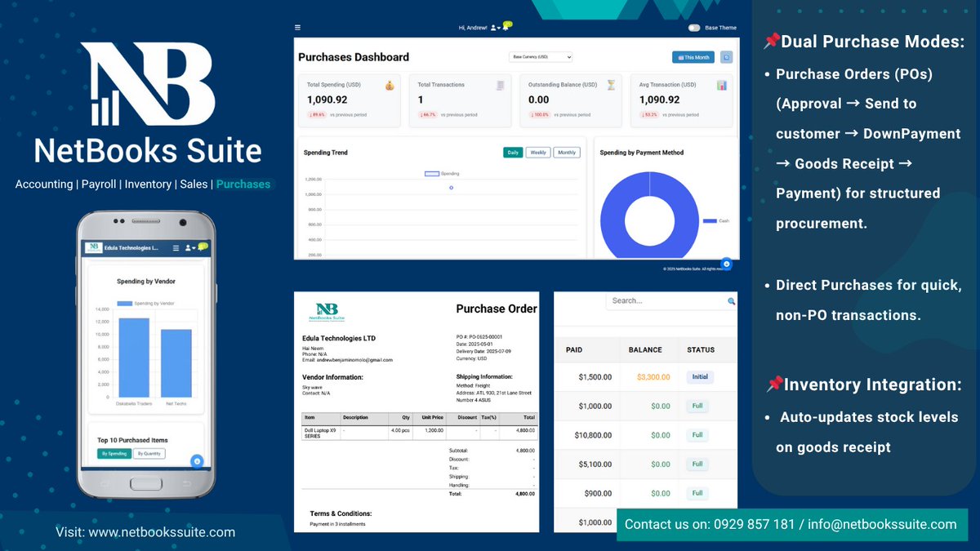Click the blue floating button on phone
The height and width of the screenshot is (551, 980).
pyautogui.click(x=196, y=461)
